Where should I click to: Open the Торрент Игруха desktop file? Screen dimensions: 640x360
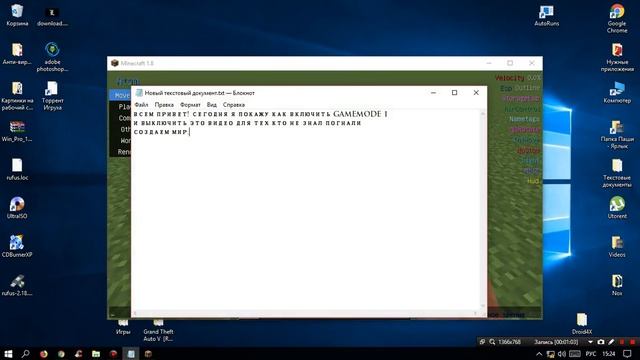coord(52,96)
